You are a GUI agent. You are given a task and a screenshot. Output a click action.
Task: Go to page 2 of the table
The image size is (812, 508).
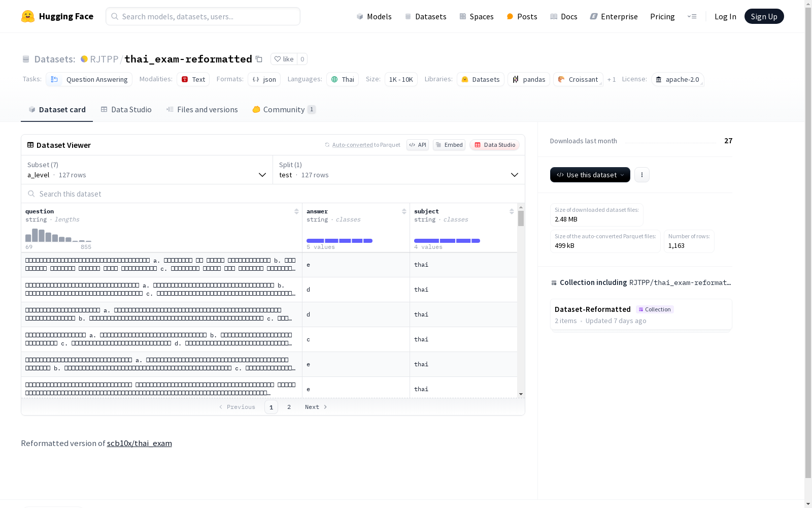289,407
